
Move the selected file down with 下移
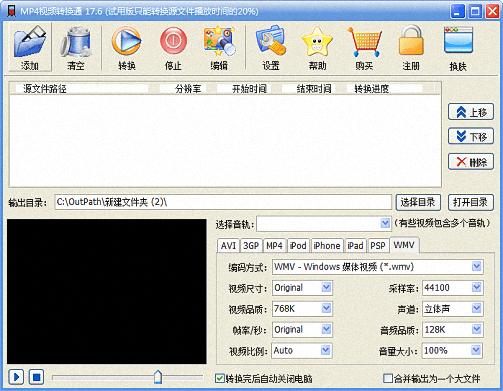tap(471, 136)
